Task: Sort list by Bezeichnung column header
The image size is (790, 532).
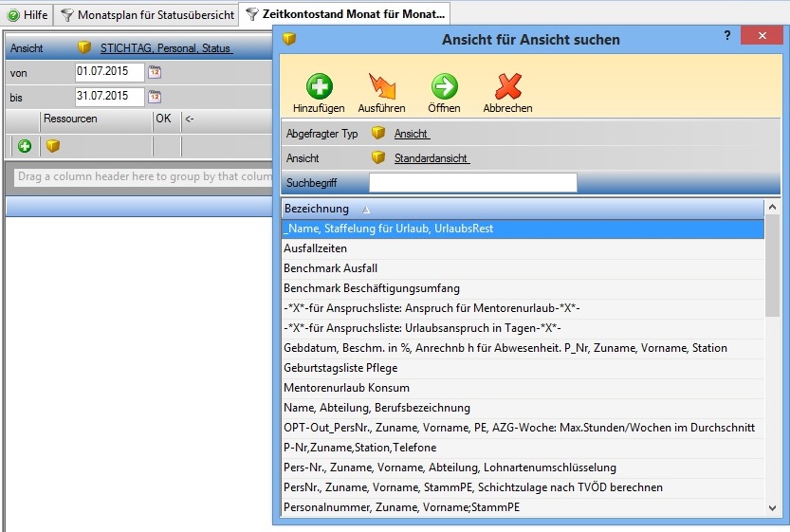Action: coord(317,209)
